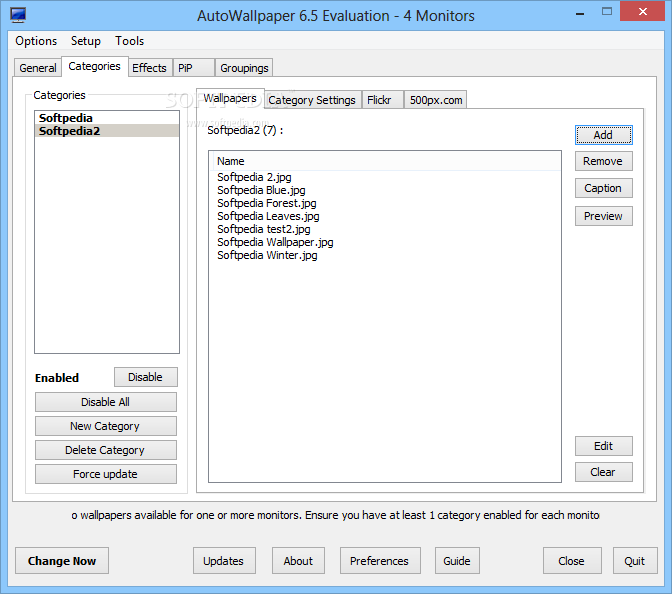Click the Clear button

(603, 472)
